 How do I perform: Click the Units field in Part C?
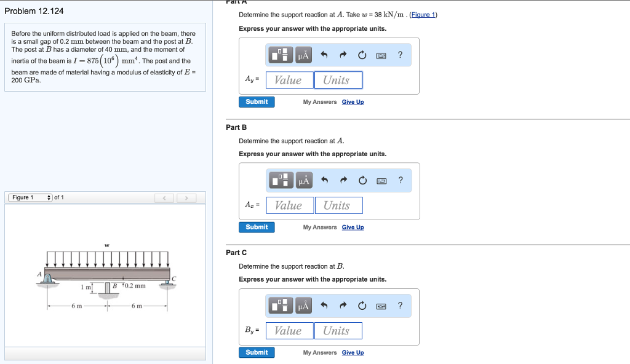pos(338,330)
